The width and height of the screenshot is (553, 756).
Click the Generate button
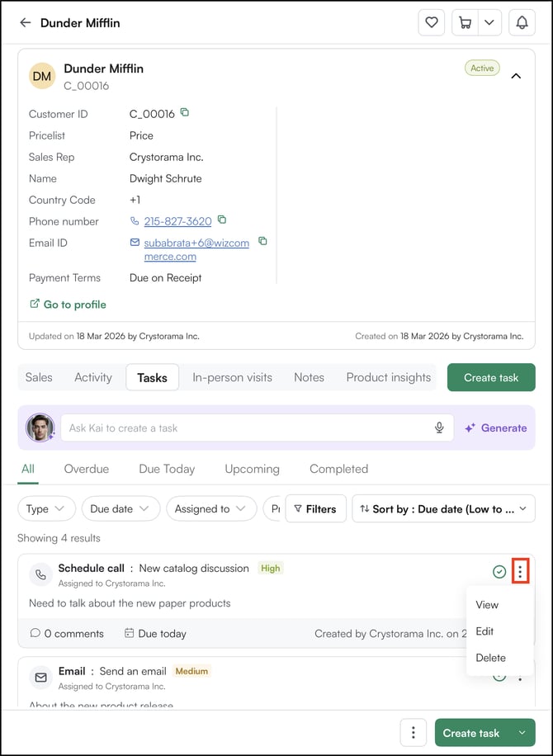pos(495,428)
